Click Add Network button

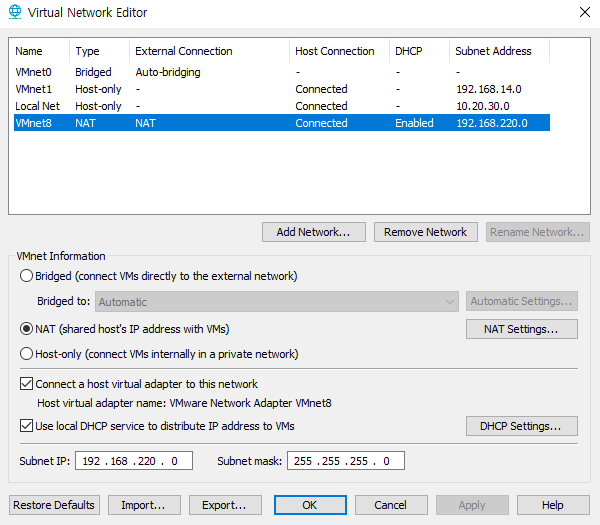[314, 232]
